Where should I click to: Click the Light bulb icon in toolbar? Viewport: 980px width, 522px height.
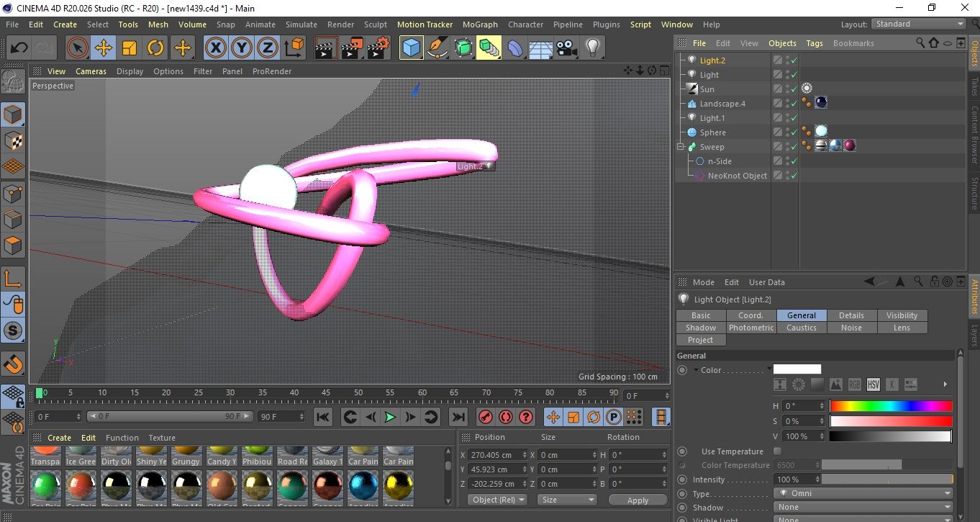pyautogui.click(x=592, y=48)
